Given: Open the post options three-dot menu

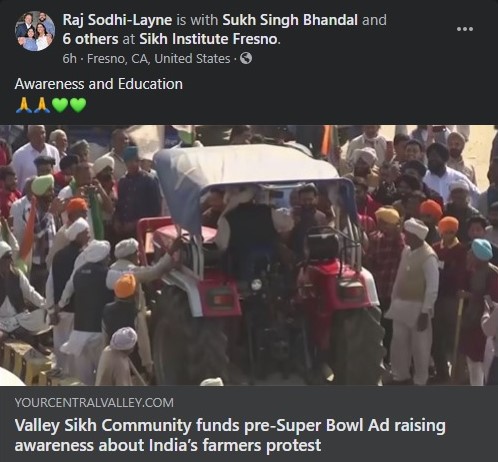Looking at the screenshot, I should point(465,29).
